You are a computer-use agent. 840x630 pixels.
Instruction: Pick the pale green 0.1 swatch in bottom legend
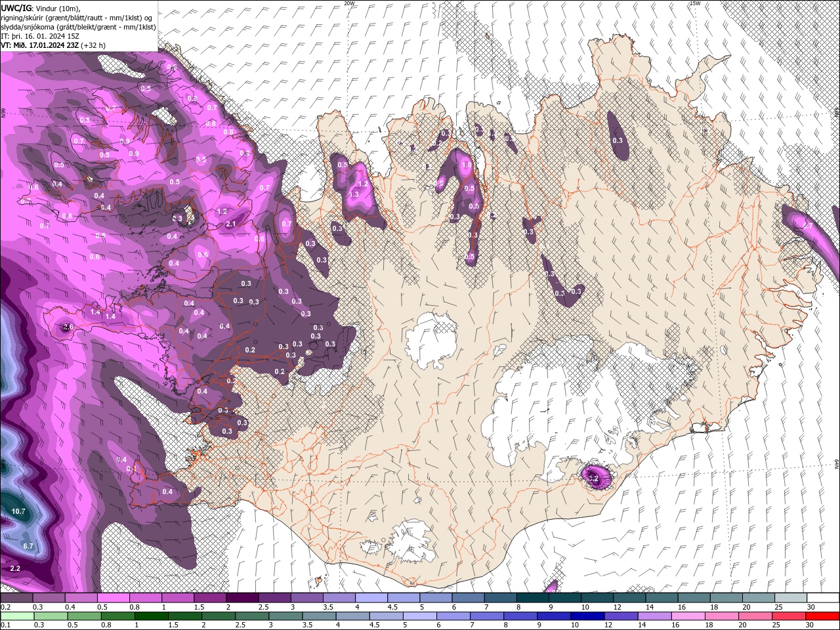(x=16, y=616)
